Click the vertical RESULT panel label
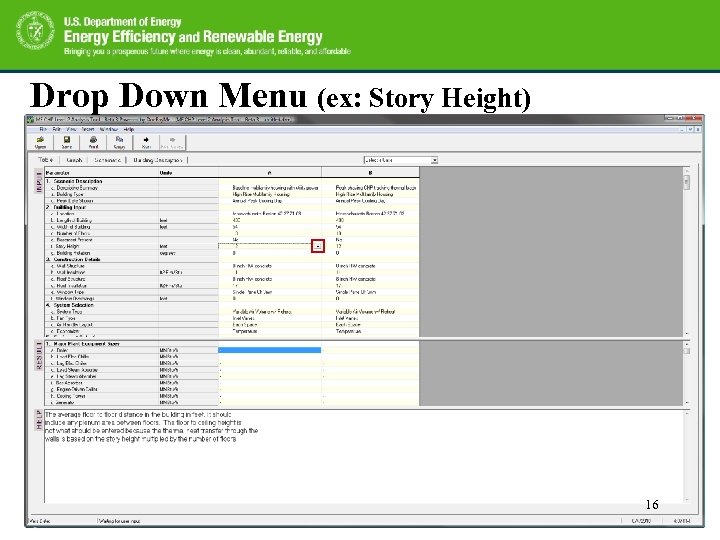The height and width of the screenshot is (540, 720). (39, 355)
